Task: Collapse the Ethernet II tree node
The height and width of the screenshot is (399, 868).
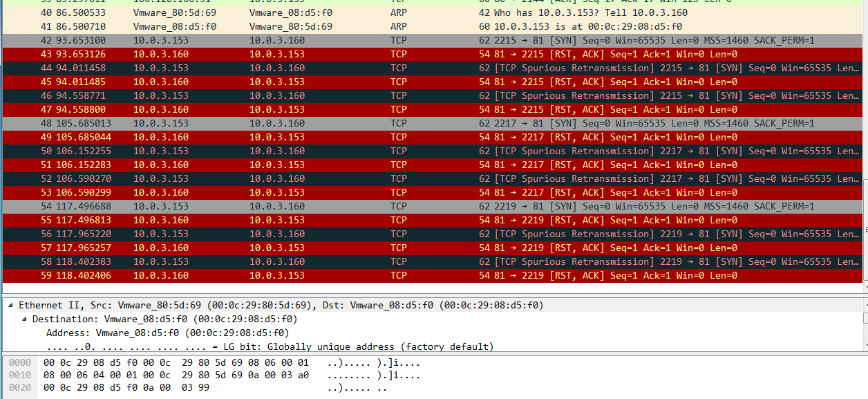Action: [10, 305]
